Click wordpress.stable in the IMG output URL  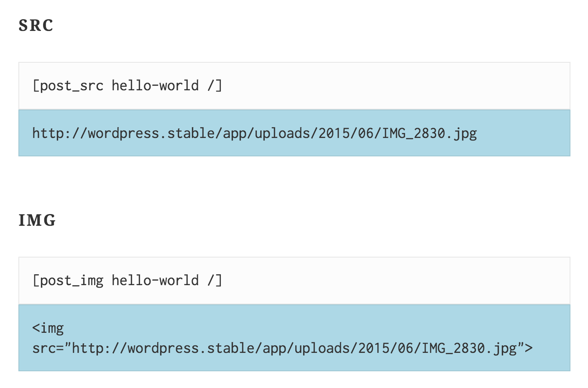pos(191,348)
